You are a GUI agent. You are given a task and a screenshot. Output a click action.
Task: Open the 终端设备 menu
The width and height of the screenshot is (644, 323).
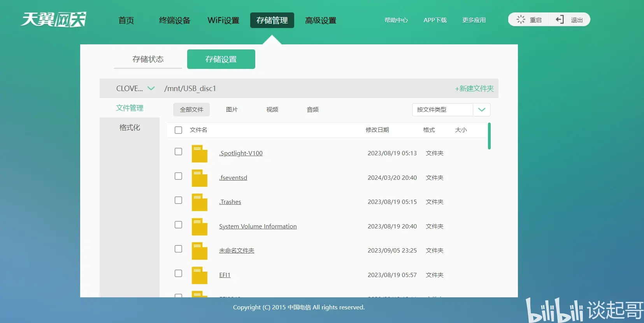[x=175, y=20]
